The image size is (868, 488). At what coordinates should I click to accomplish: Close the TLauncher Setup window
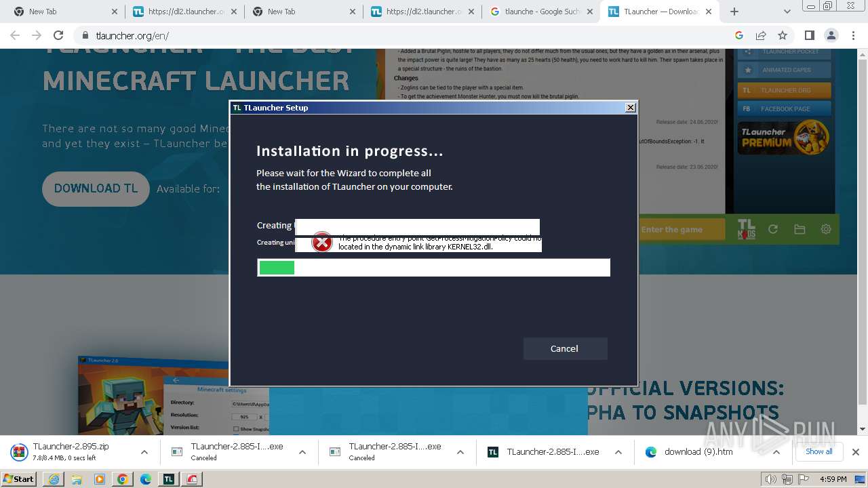tap(631, 107)
